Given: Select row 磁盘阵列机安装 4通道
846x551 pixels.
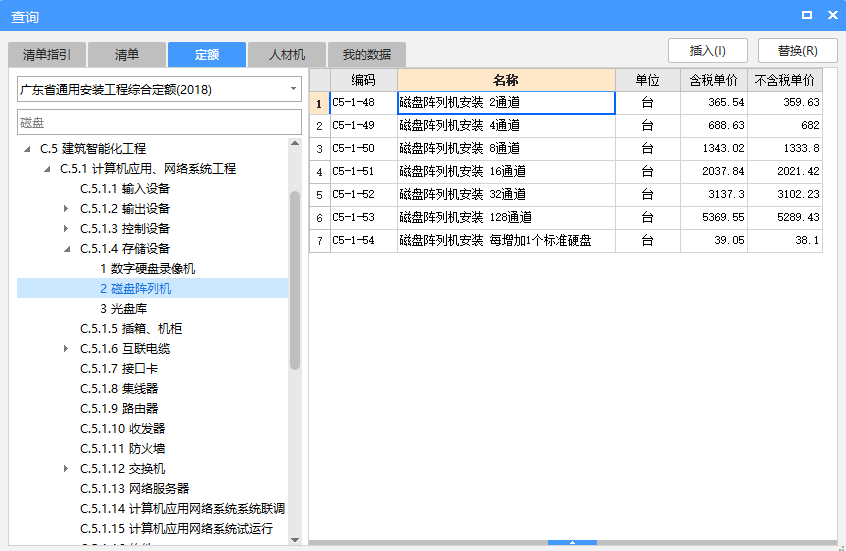Looking at the screenshot, I should 506,126.
